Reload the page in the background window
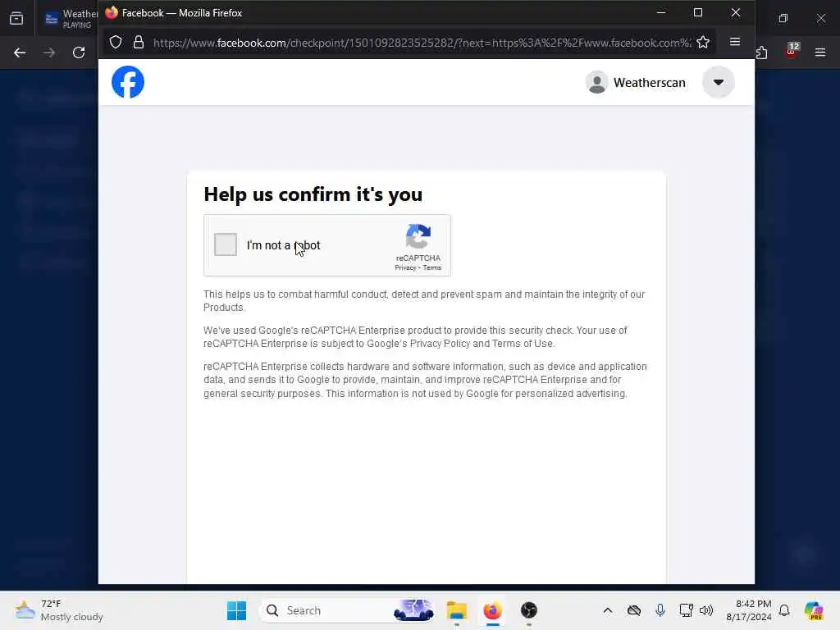This screenshot has width=840, height=630. [x=79, y=52]
